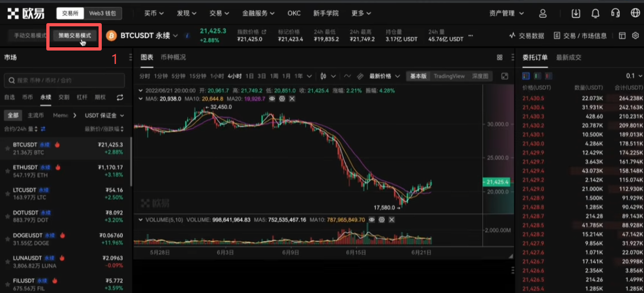Select the 交易所 toggle

click(x=70, y=13)
